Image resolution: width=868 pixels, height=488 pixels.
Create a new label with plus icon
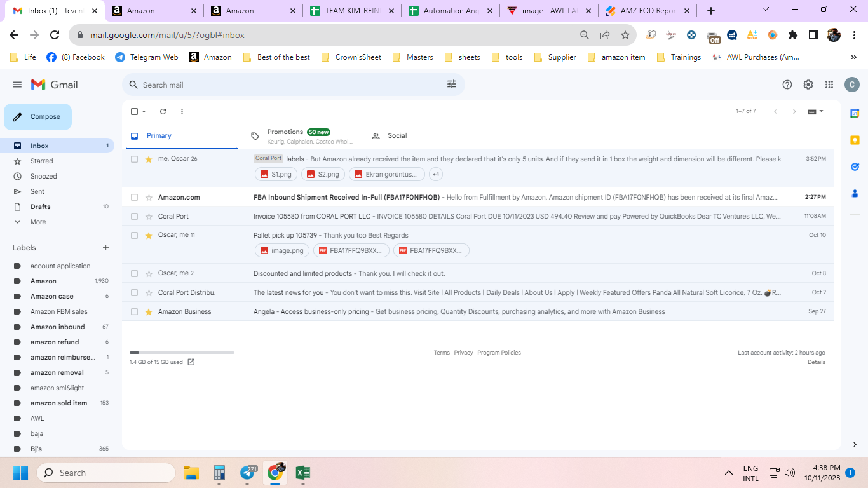(x=106, y=248)
